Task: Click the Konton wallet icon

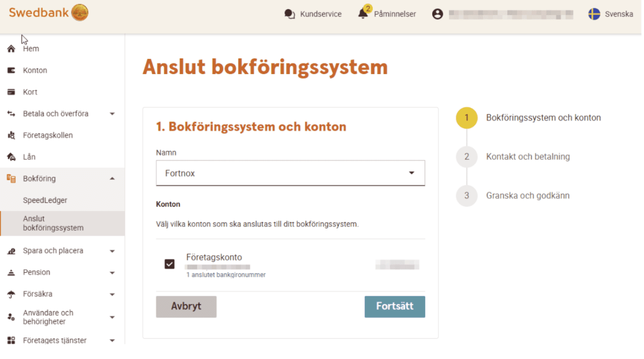Action: click(11, 70)
